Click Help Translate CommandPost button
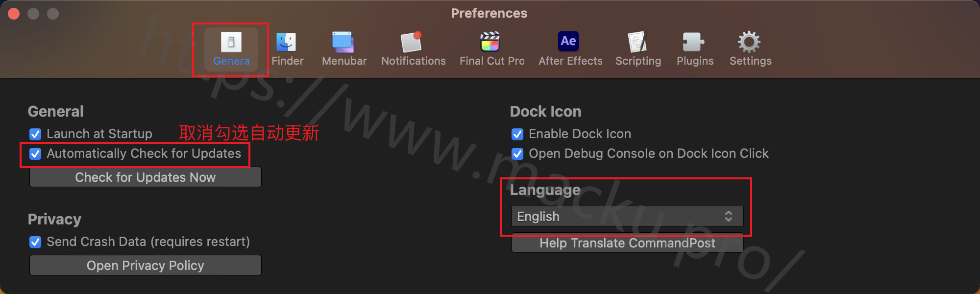This screenshot has height=294, width=980. click(627, 243)
